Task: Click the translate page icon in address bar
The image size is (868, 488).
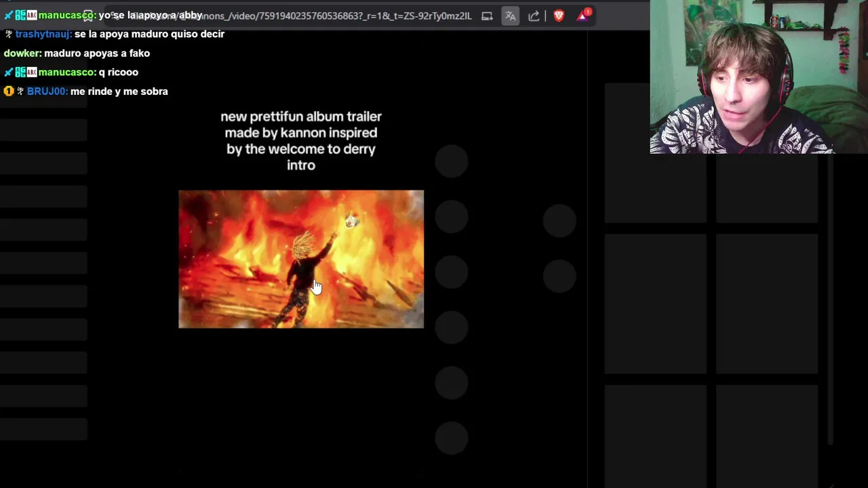Action: (x=511, y=16)
